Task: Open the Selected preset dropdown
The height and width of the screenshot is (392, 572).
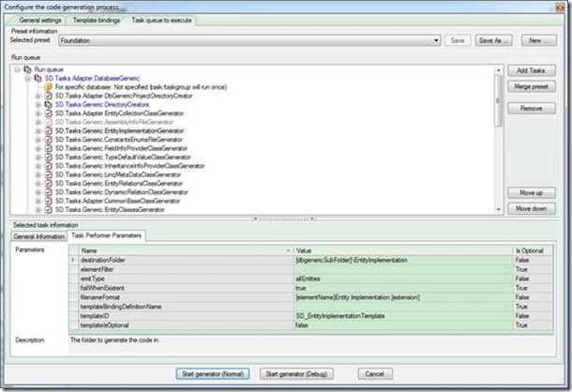Action: 436,40
